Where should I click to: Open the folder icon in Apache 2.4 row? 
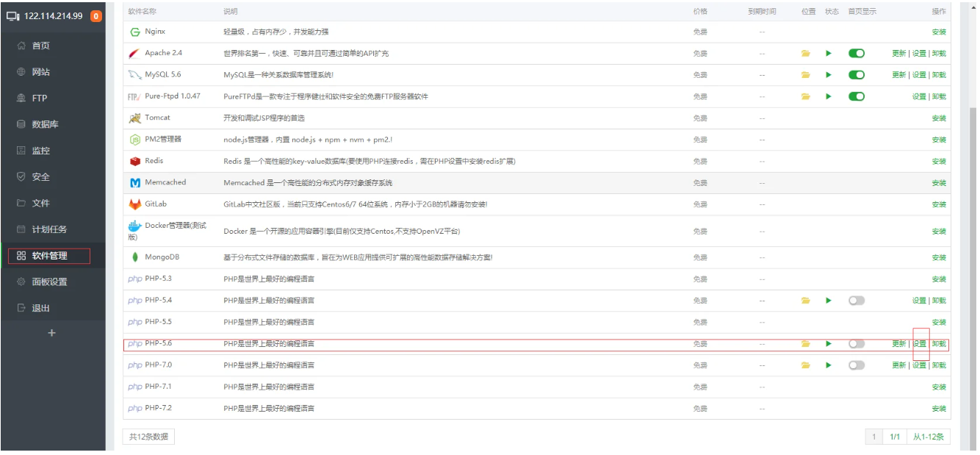[806, 54]
